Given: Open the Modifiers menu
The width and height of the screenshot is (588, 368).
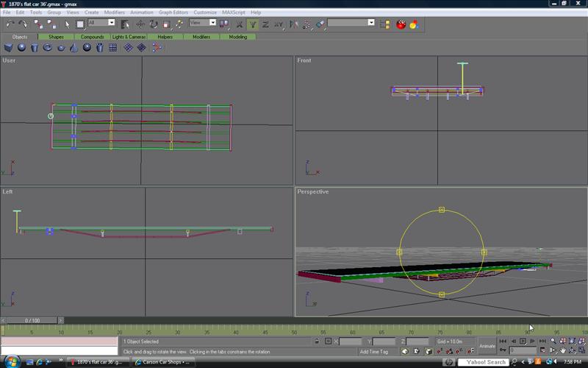Looking at the screenshot, I should click(115, 13).
